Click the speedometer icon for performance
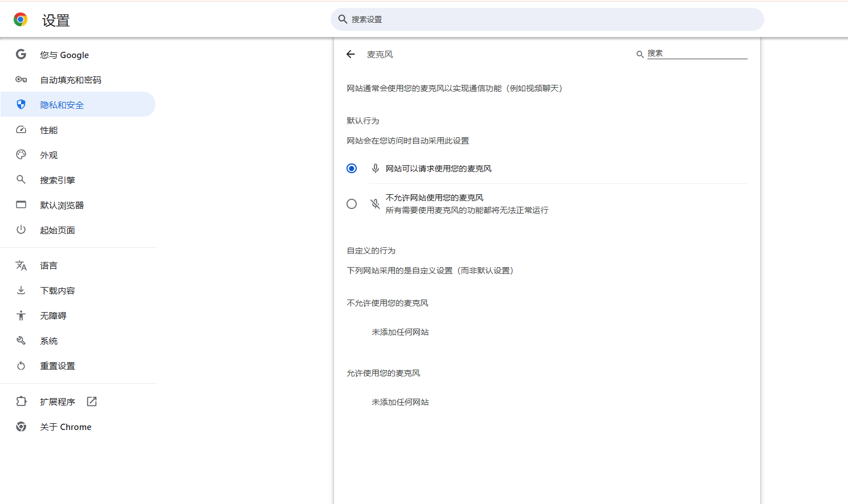This screenshot has height=504, width=848. (21, 130)
